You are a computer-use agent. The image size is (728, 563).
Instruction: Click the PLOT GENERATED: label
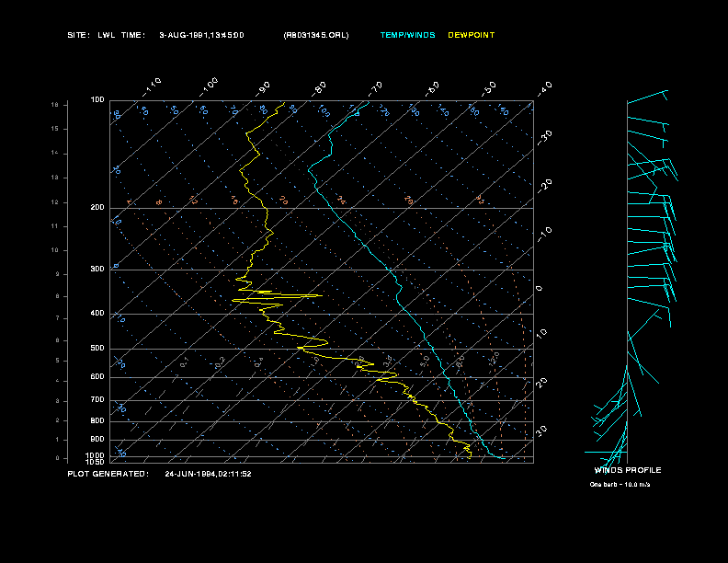point(108,474)
